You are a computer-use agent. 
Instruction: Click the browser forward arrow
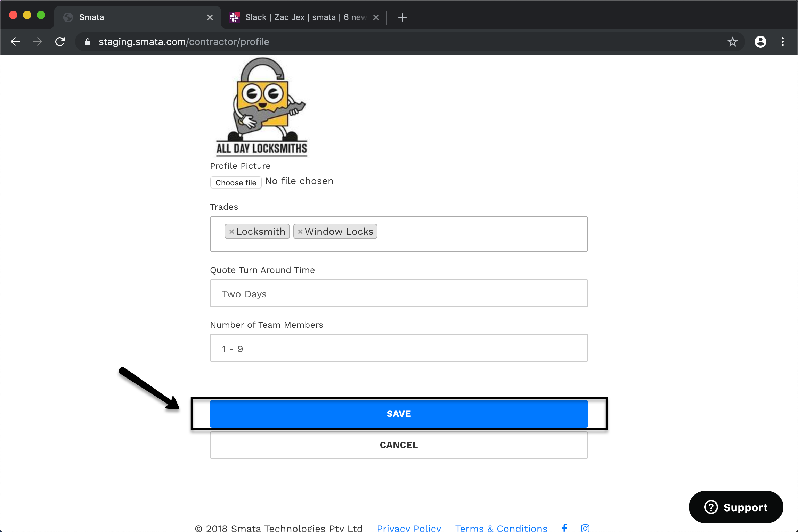coord(38,42)
